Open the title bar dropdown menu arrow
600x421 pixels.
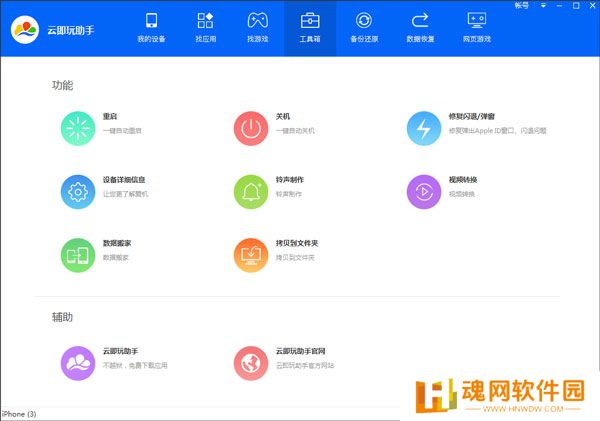click(543, 6)
